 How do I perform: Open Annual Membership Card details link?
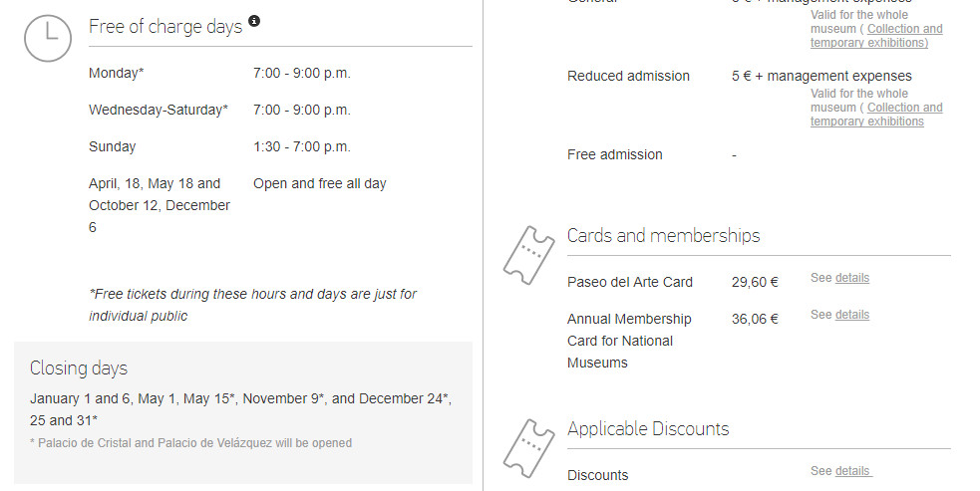pyautogui.click(x=851, y=315)
